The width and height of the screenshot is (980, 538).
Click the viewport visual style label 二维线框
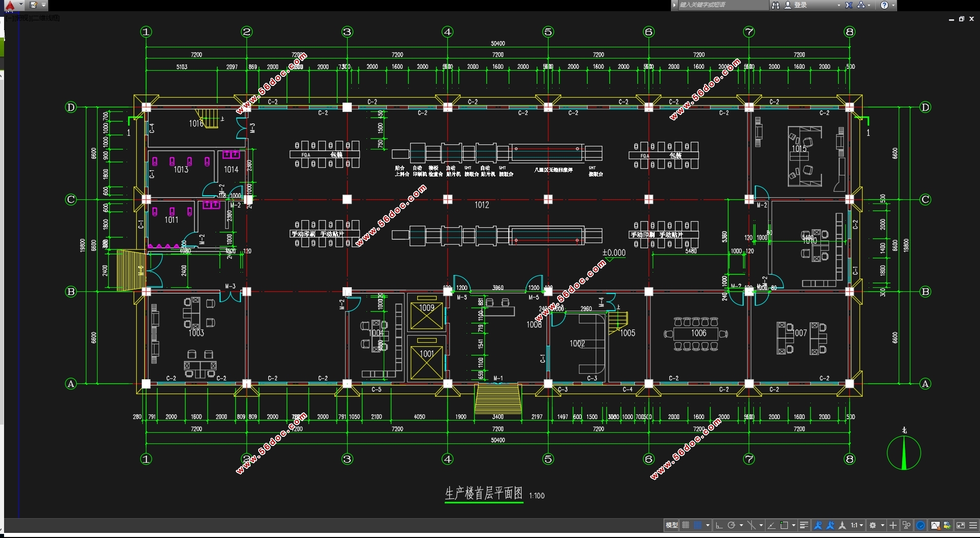click(x=46, y=18)
